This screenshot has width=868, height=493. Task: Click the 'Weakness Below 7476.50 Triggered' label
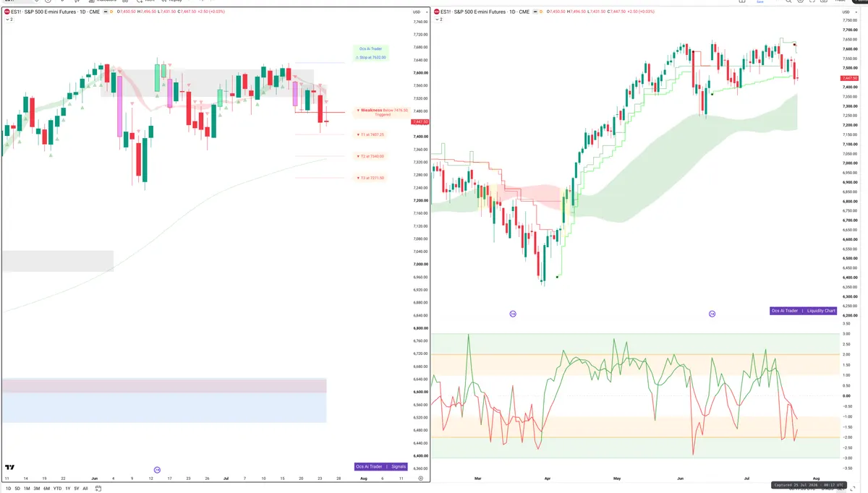(x=382, y=112)
